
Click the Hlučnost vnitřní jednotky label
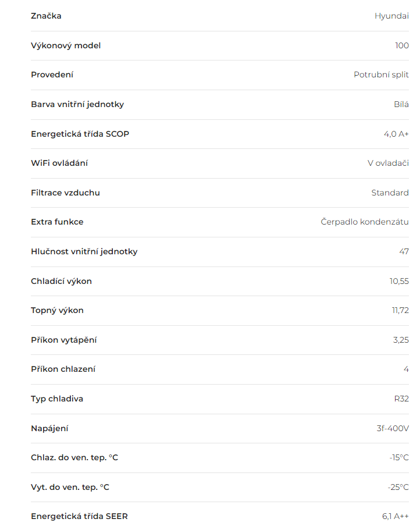coord(84,251)
